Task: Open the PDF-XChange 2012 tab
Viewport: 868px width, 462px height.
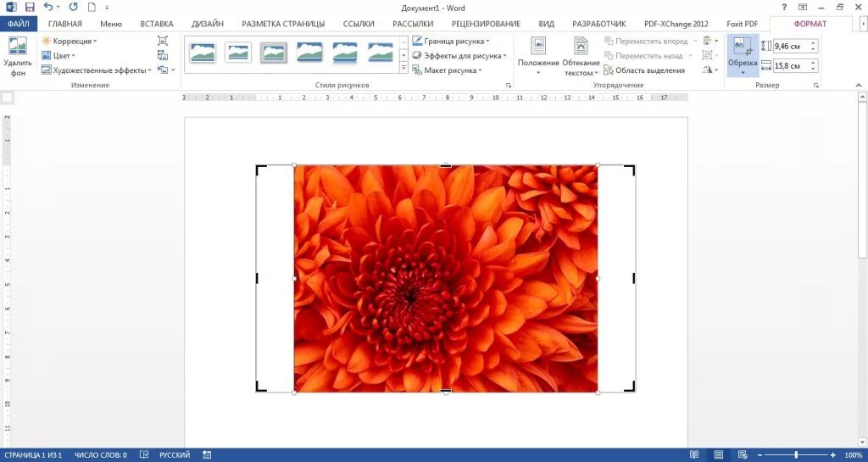Action: [676, 24]
